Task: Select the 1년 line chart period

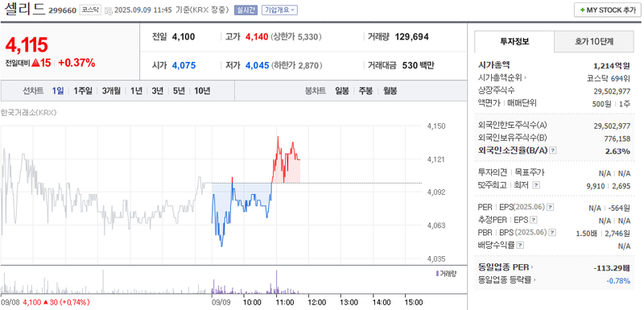Action: 136,91
